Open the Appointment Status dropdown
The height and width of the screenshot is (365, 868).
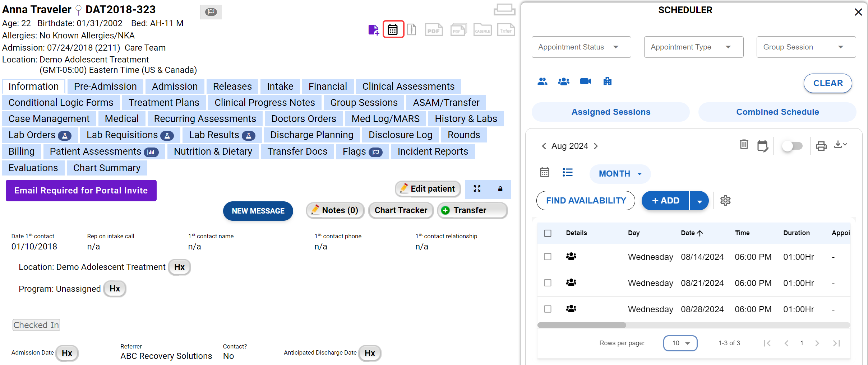(581, 47)
